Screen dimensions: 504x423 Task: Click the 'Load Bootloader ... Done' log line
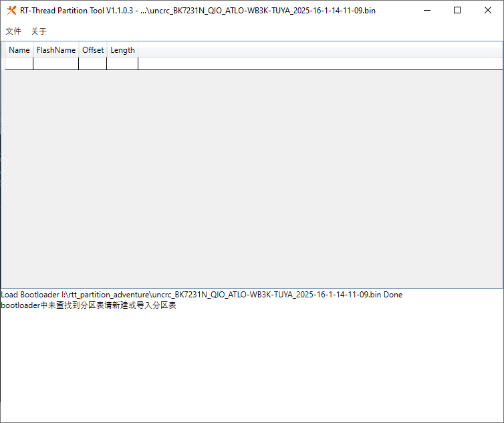202,295
